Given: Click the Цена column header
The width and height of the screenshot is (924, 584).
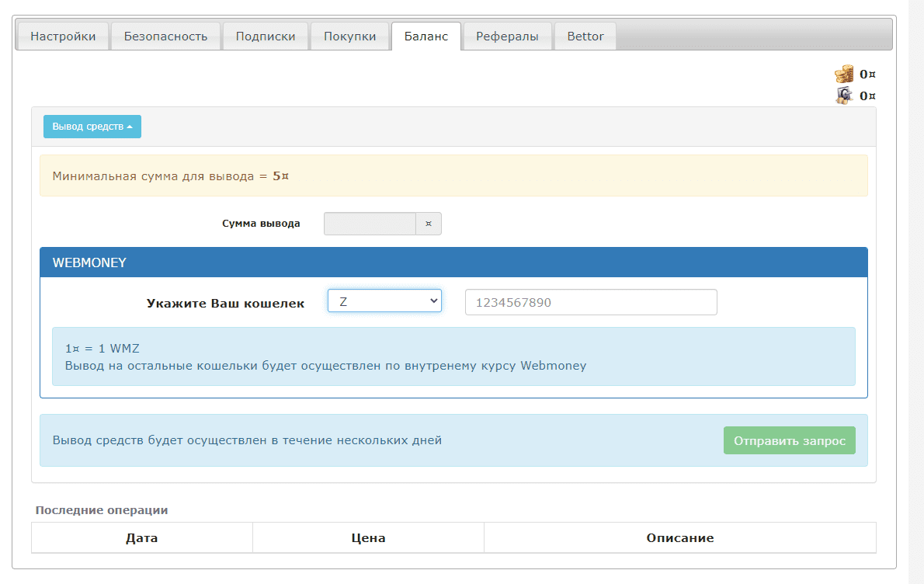Looking at the screenshot, I should coord(368,537).
